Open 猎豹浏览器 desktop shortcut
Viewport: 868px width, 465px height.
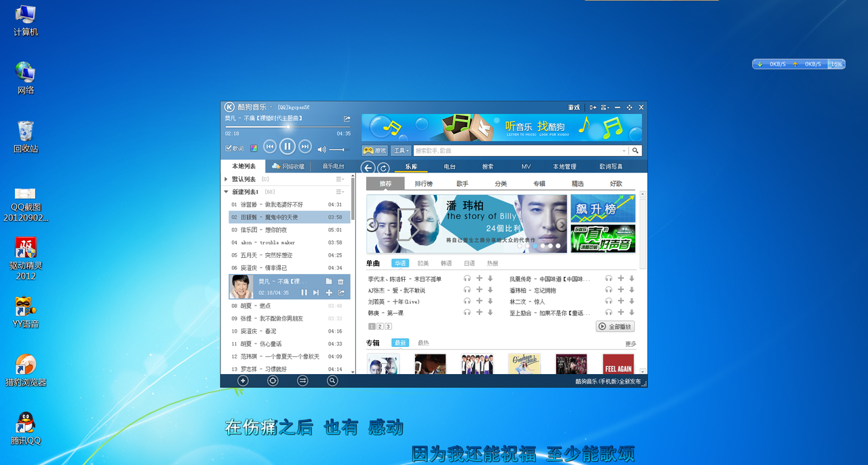click(x=26, y=371)
